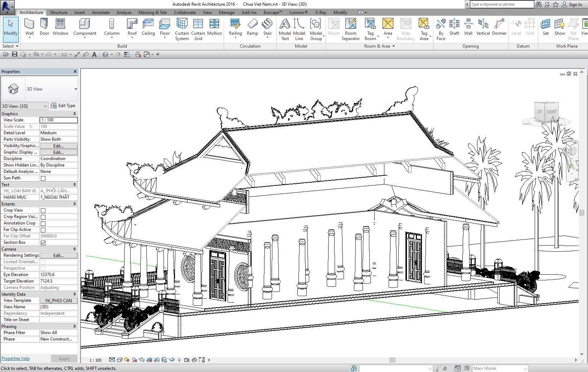Open the 3D View: {3D} instance dropdown
This screenshot has height=372, width=588.
click(x=24, y=106)
